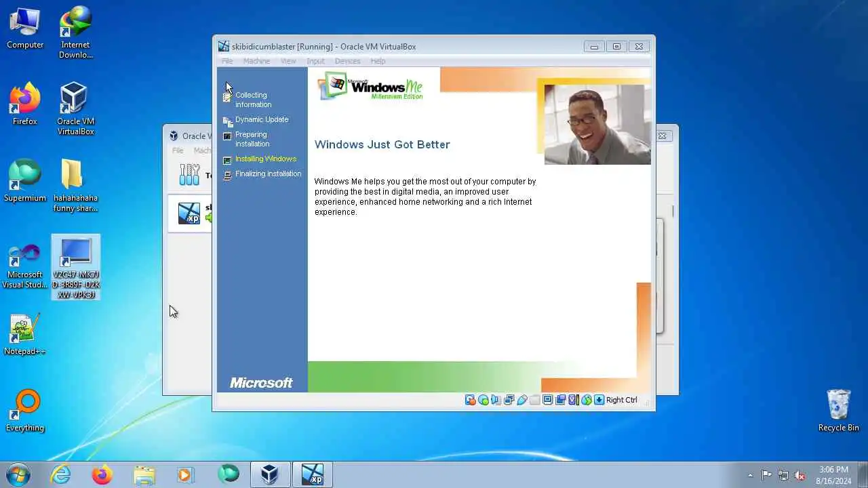Click the Windows Me Millennium Edition logo

click(372, 87)
